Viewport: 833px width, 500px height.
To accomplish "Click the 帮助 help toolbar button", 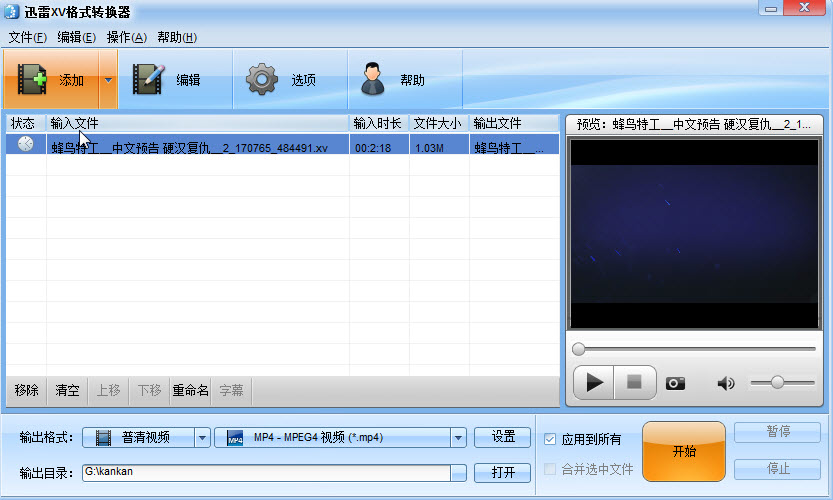I will [405, 80].
